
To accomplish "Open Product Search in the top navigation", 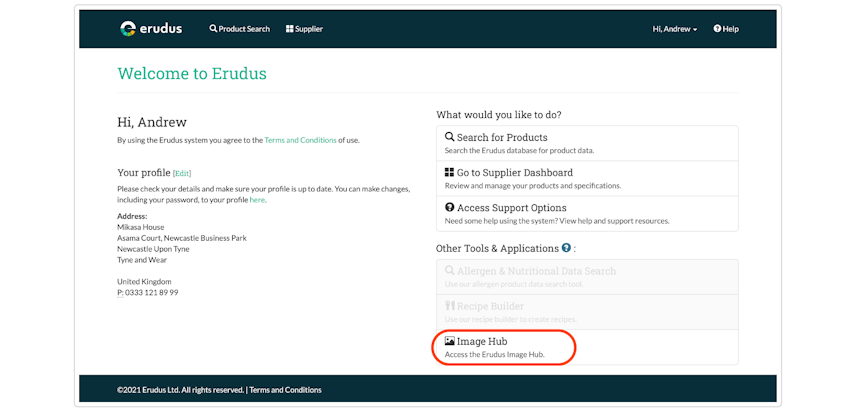I will click(x=239, y=29).
